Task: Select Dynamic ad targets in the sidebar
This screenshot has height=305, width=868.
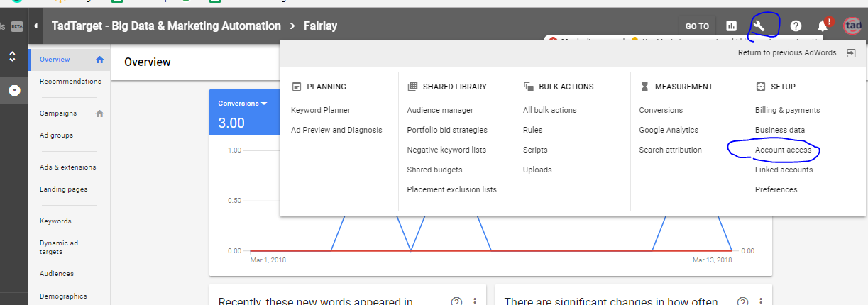Action: [59, 247]
